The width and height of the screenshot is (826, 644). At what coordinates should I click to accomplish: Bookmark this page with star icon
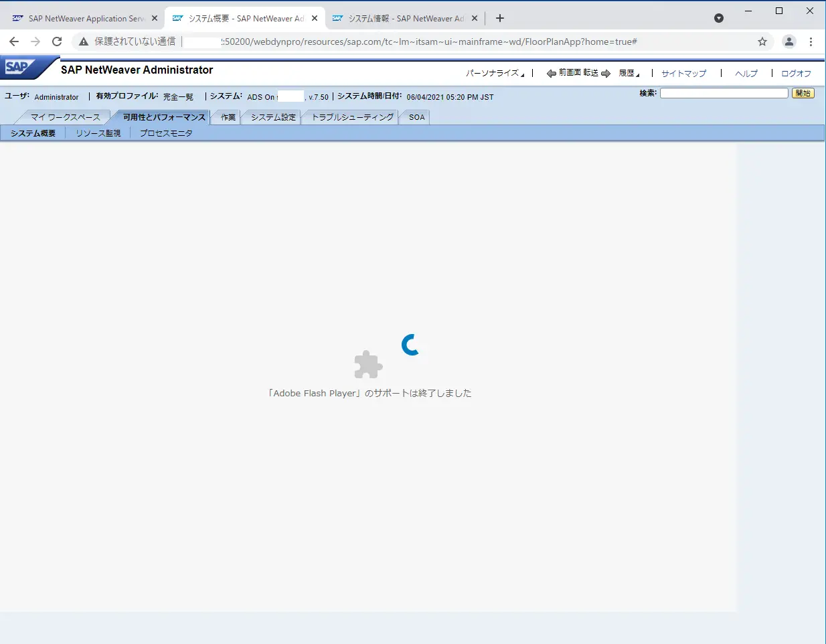coord(762,42)
